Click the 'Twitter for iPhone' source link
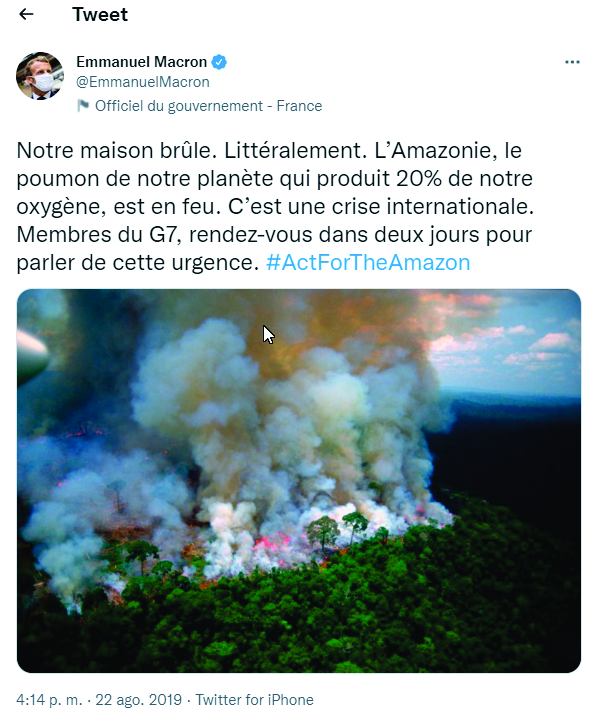 [x=254, y=700]
